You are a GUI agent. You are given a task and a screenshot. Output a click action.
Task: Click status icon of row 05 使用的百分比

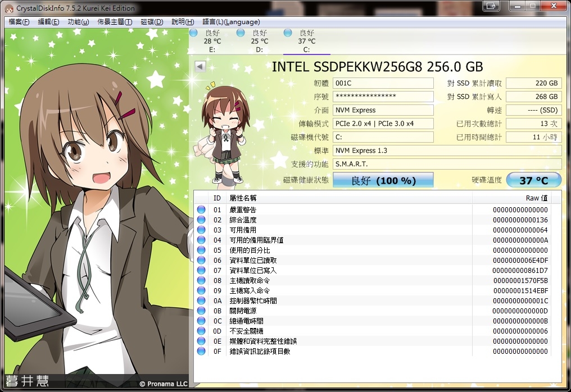point(201,250)
